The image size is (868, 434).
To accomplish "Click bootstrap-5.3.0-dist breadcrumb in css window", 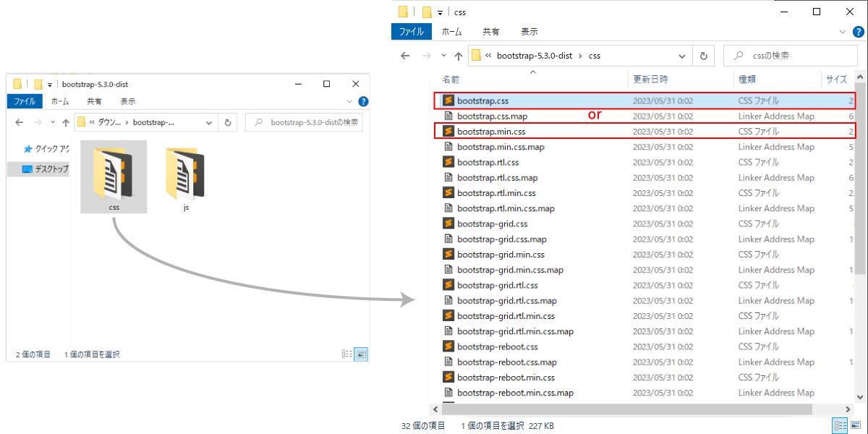I will (535, 56).
